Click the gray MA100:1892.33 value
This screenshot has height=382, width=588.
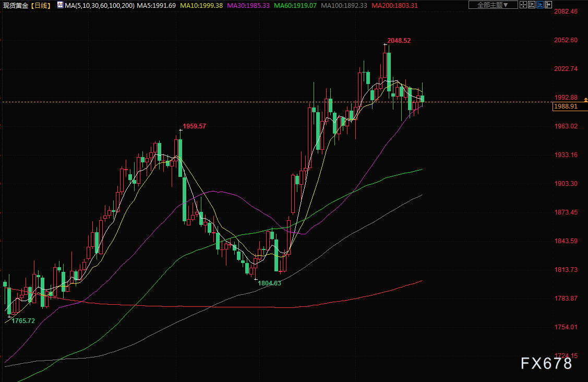click(344, 6)
